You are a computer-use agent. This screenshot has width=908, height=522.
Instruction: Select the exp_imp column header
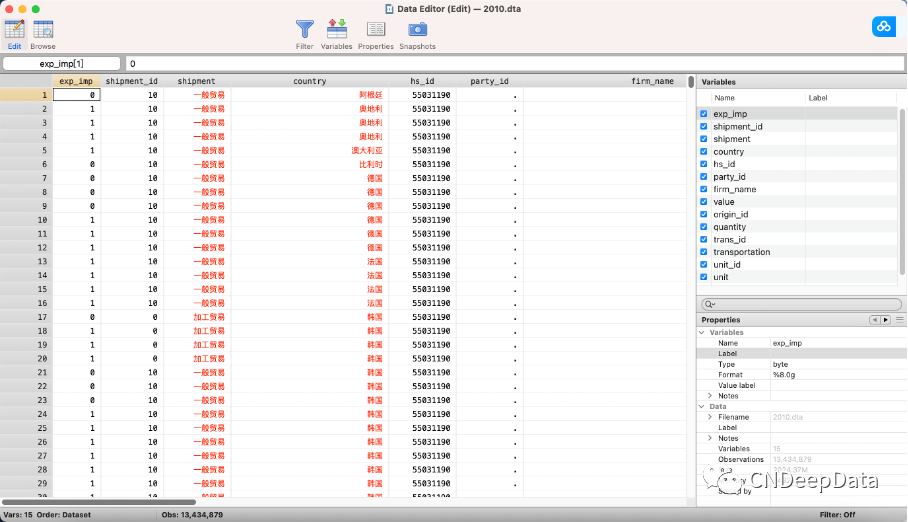(x=76, y=81)
